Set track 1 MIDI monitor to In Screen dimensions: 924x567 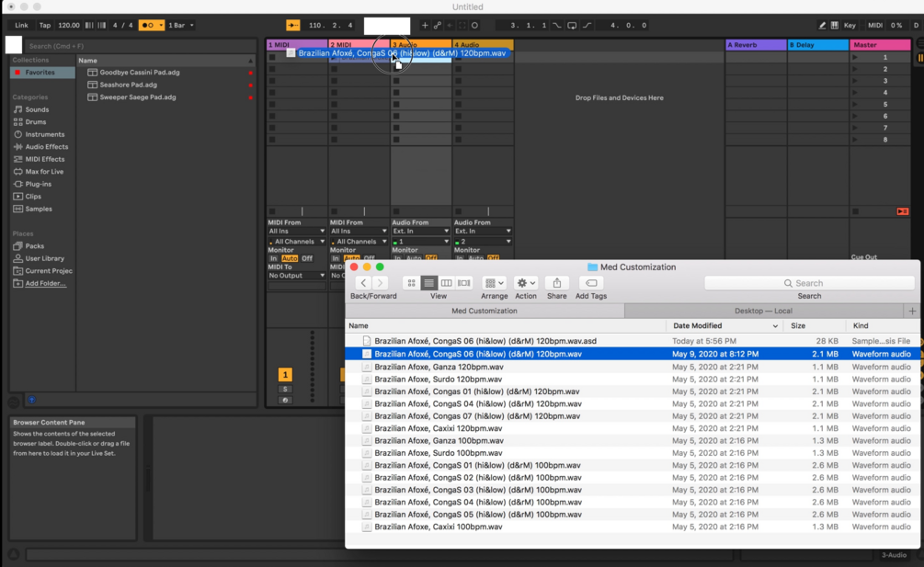(273, 258)
